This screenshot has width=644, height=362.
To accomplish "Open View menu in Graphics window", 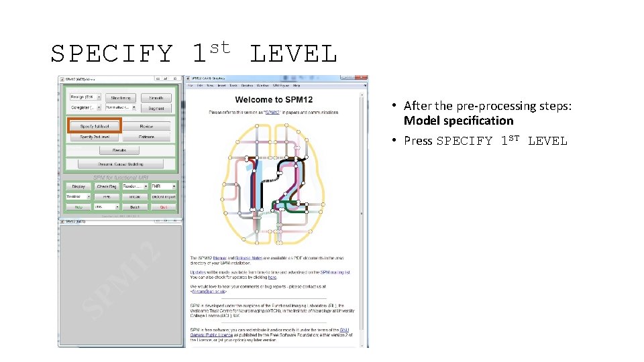I will pos(210,86).
